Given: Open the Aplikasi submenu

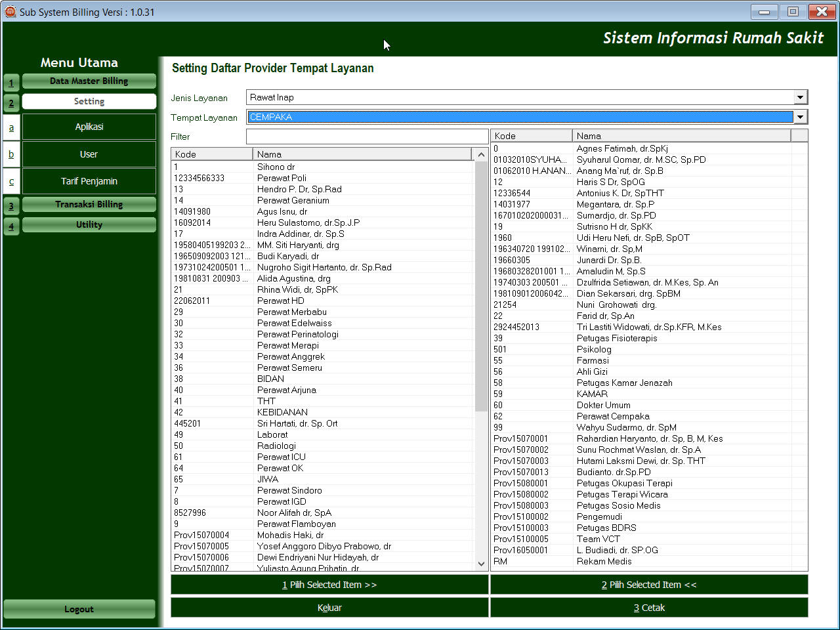Looking at the screenshot, I should point(89,127).
